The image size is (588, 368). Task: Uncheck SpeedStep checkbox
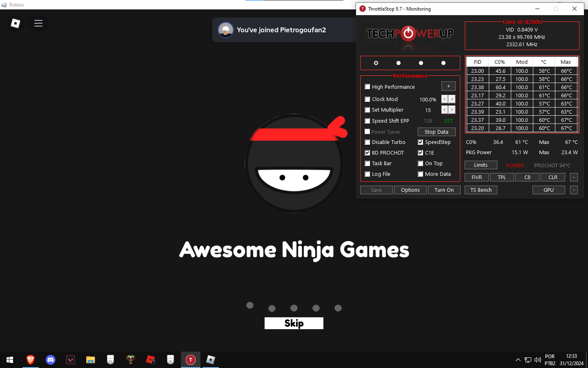click(421, 142)
